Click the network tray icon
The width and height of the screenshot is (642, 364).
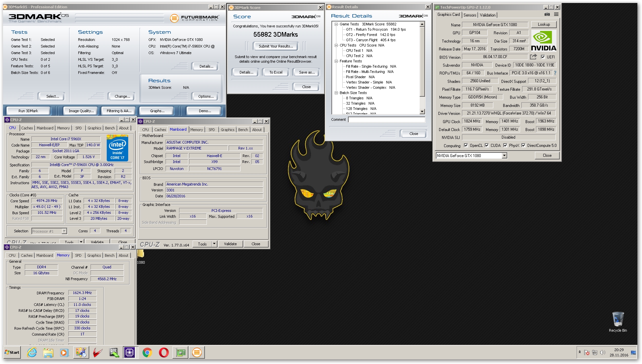595,352
